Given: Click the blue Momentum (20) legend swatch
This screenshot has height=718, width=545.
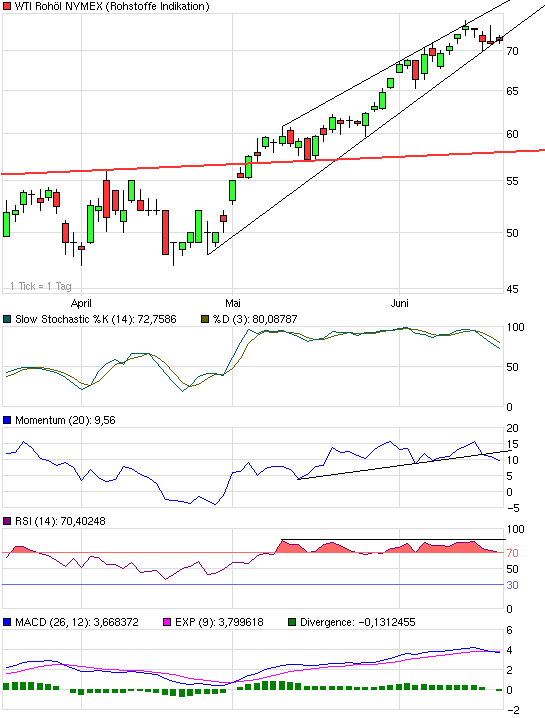Looking at the screenshot, I should [x=7, y=420].
